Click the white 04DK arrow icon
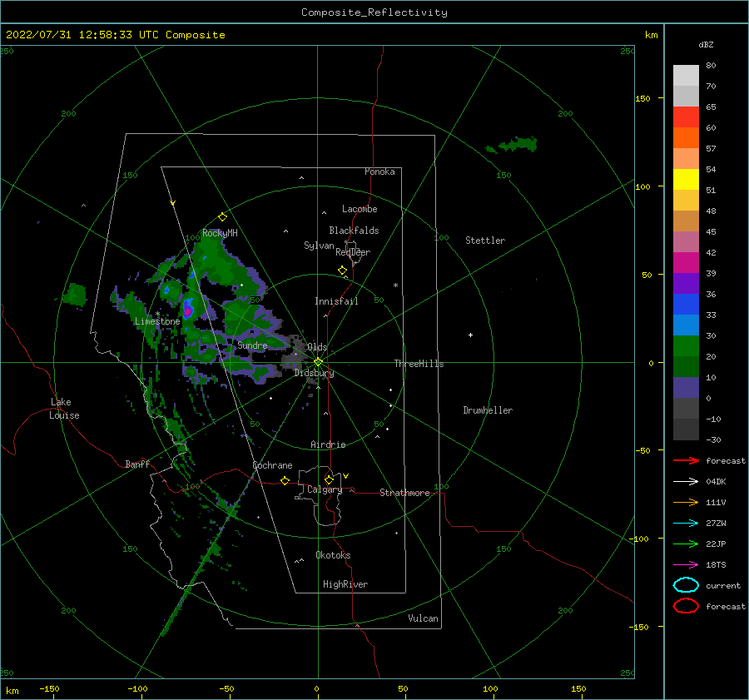The image size is (749, 700). pos(686,482)
